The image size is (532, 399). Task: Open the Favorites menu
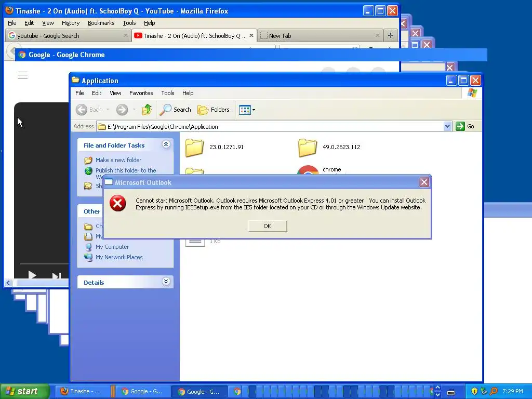coord(141,93)
